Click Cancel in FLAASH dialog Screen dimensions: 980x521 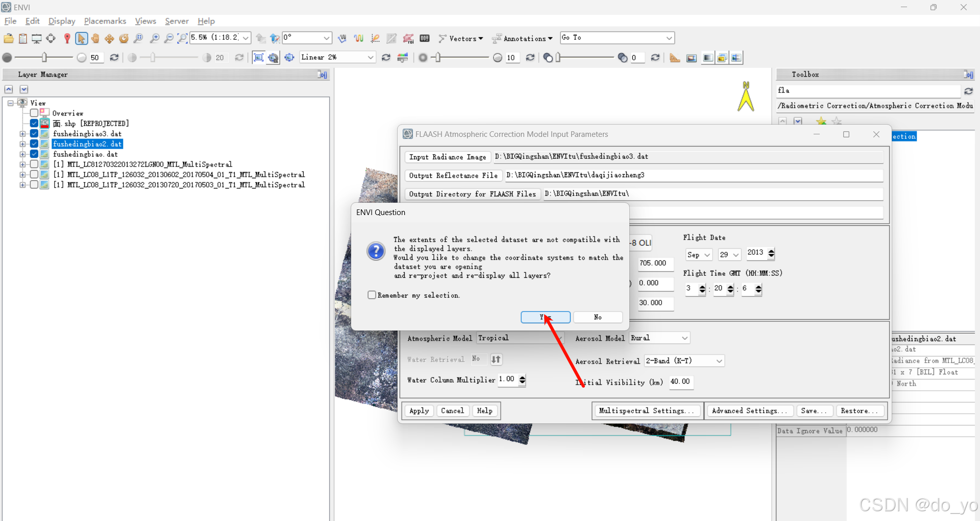(452, 411)
